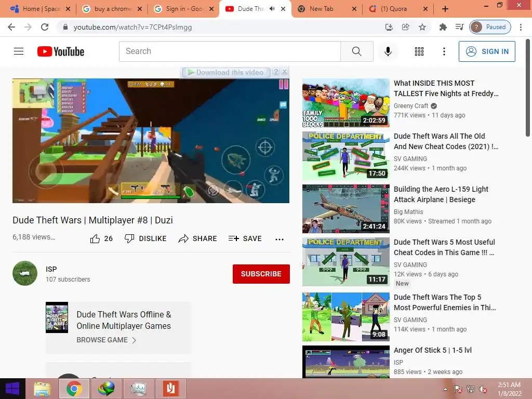Open Old And New Cheat Codes video title

[x=445, y=141]
